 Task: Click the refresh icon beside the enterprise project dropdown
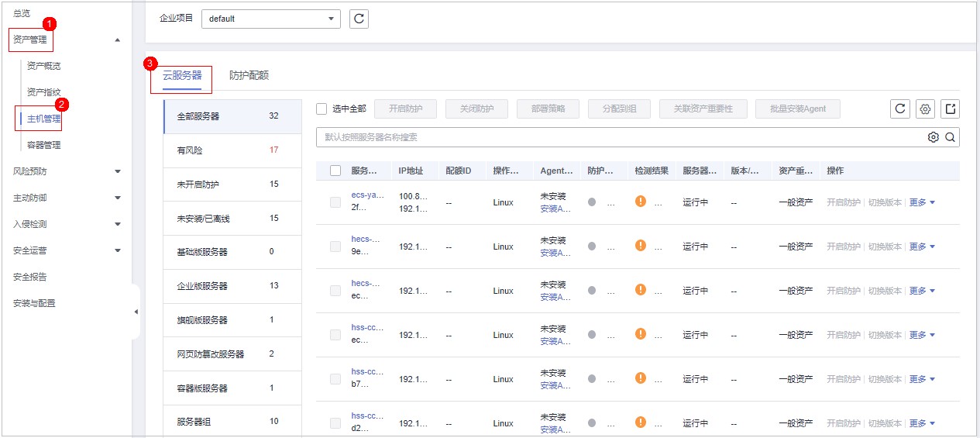point(359,19)
